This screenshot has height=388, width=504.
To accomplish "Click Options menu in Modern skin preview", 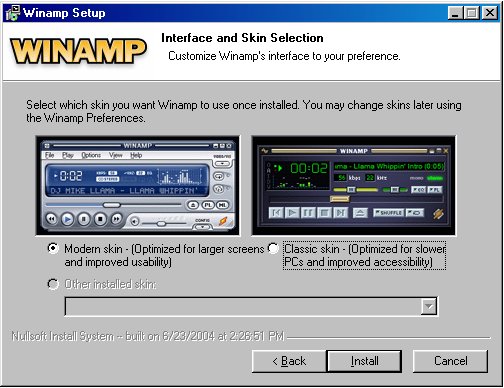I will point(91,155).
